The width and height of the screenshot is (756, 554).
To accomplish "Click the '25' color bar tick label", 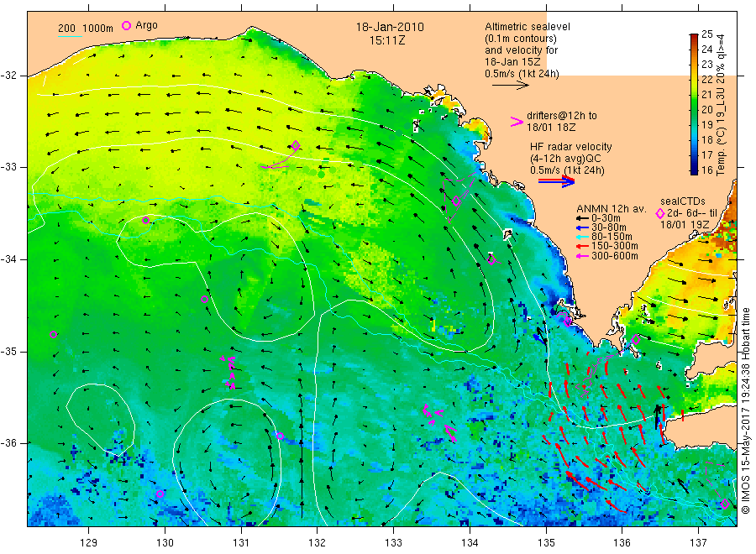I will (x=706, y=34).
